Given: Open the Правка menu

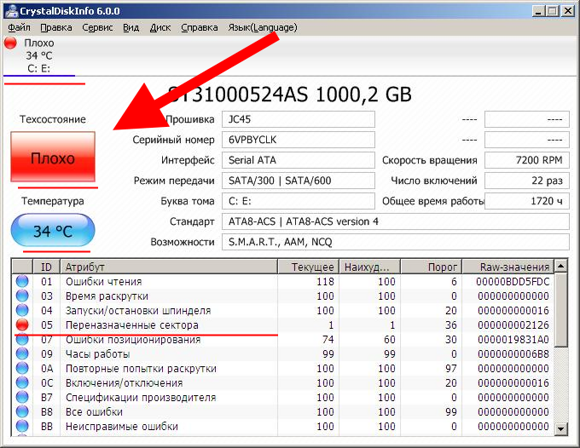Looking at the screenshot, I should (x=56, y=28).
